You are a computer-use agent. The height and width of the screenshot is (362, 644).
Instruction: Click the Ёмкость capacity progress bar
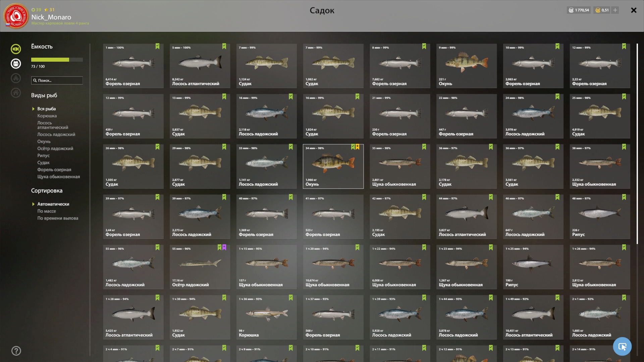pyautogui.click(x=57, y=60)
